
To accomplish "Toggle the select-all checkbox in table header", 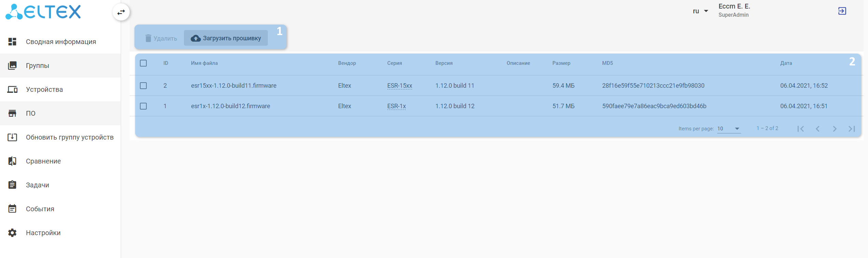I will [143, 63].
